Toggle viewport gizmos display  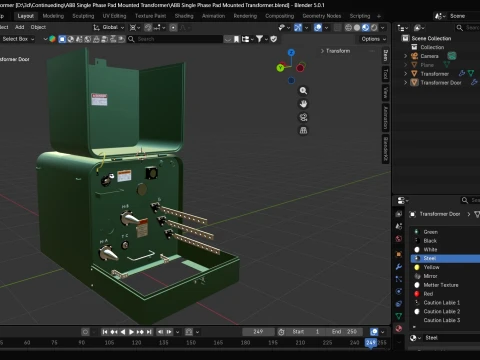(x=298, y=28)
